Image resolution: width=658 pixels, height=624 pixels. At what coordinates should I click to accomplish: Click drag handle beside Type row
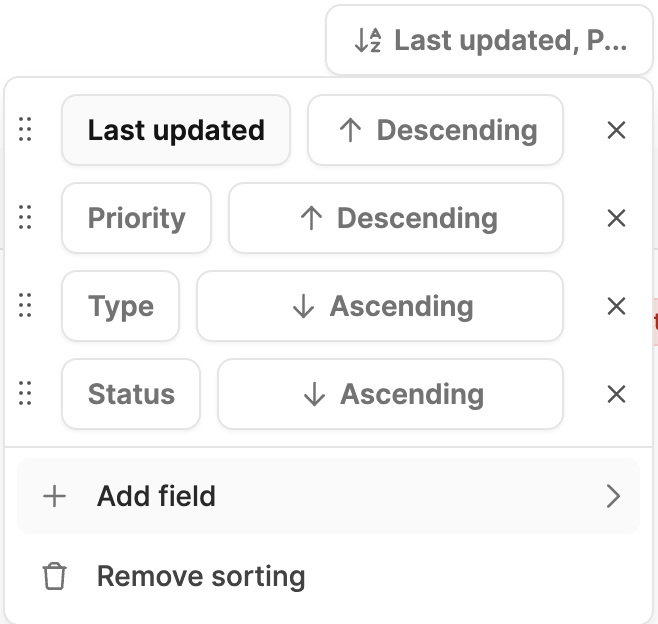pos(26,306)
